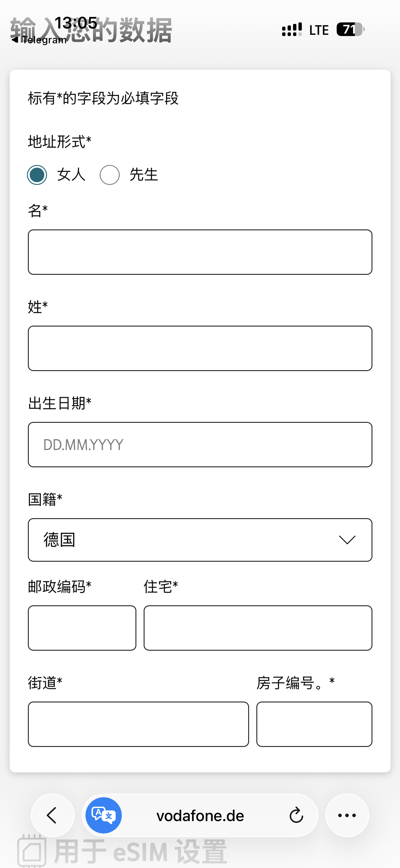The width and height of the screenshot is (400, 868).
Task: Open the page translate icon
Action: (104, 815)
